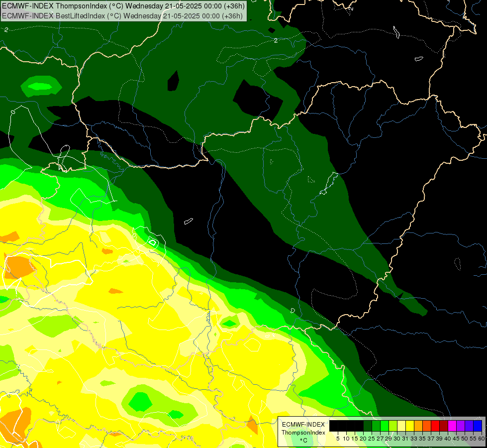Click legend scale value 31

pyautogui.click(x=405, y=439)
